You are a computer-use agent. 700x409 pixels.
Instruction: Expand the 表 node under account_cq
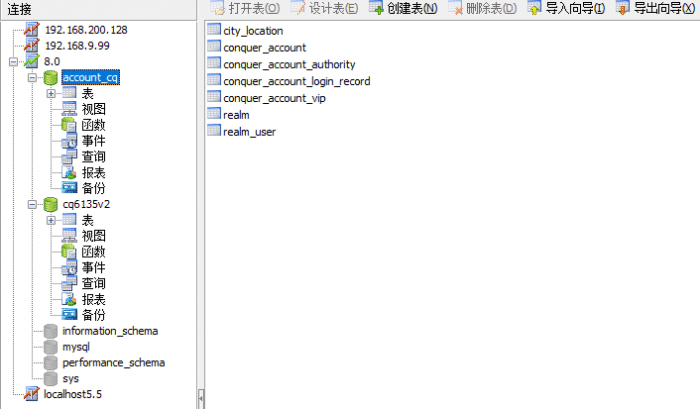[51, 93]
